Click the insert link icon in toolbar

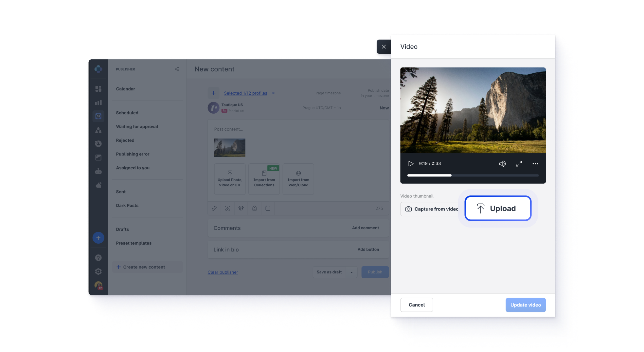(x=214, y=208)
